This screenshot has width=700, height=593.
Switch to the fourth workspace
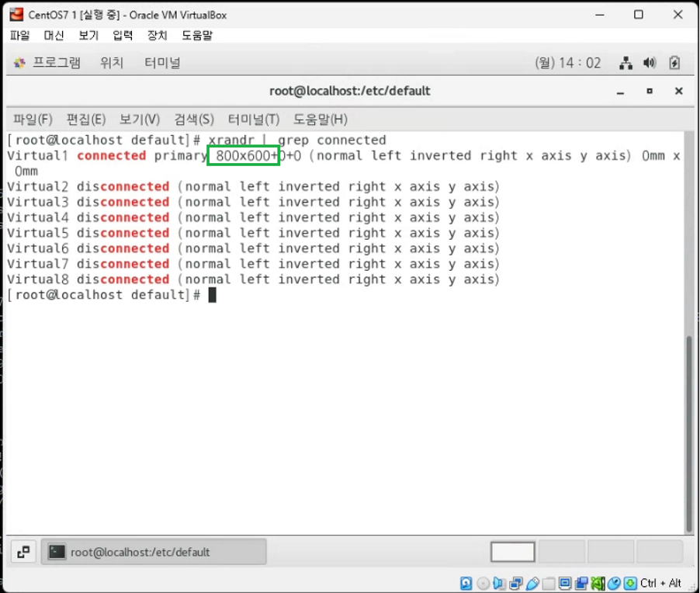coord(659,552)
